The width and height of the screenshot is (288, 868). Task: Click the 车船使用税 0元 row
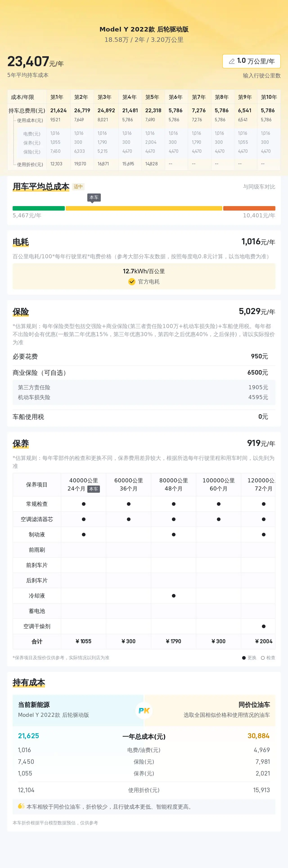[144, 416]
